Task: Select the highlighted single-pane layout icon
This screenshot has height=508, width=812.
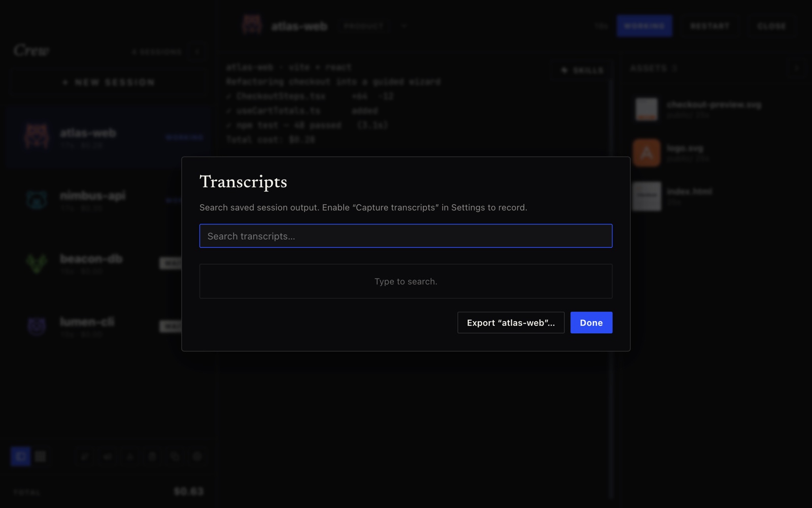Action: (x=20, y=457)
